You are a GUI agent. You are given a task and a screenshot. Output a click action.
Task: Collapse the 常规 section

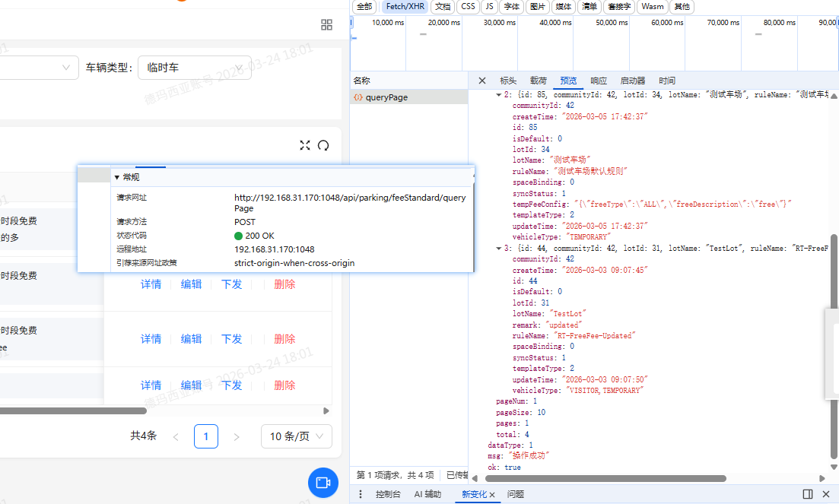[x=126, y=177]
